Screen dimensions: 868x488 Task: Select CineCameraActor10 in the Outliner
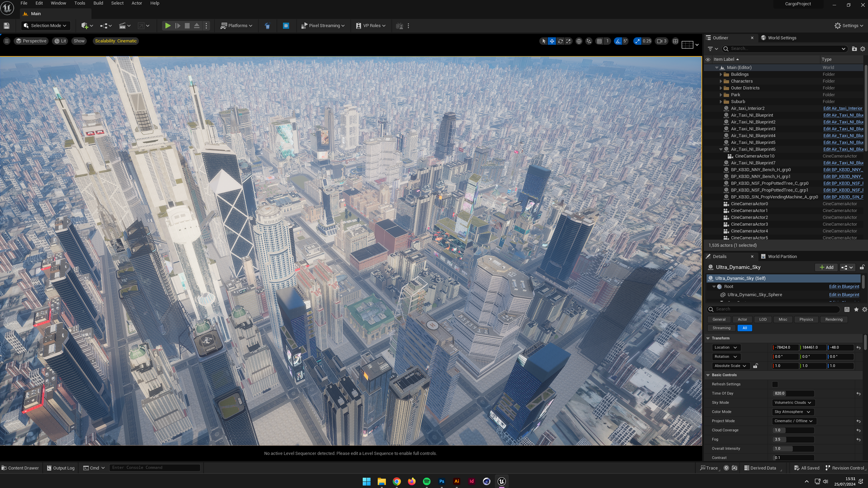click(755, 156)
